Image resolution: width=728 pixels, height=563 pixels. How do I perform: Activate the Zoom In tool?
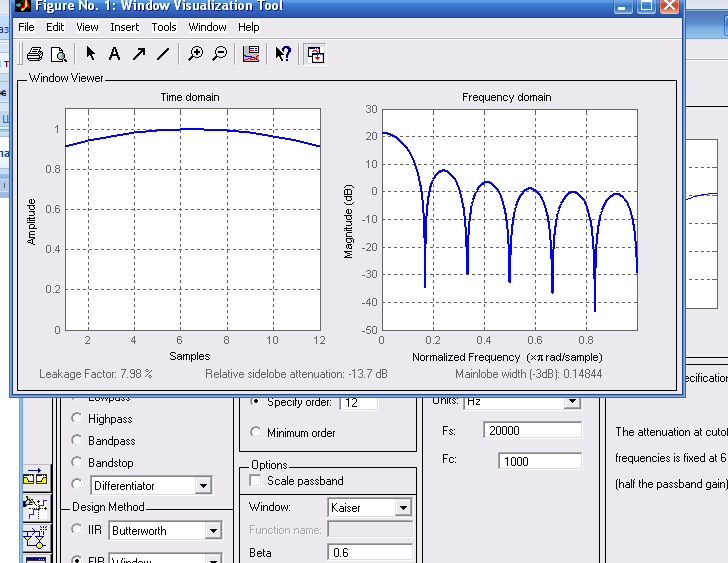(x=196, y=54)
